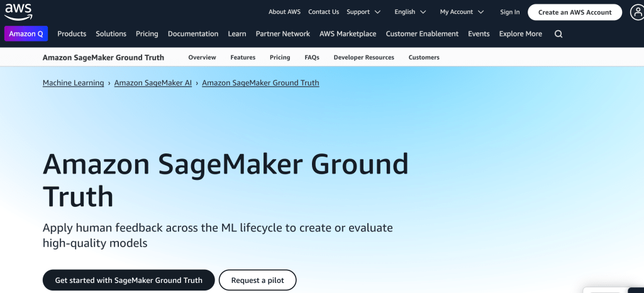The width and height of the screenshot is (644, 293).
Task: Click Create an AWS Account button
Action: pyautogui.click(x=574, y=12)
